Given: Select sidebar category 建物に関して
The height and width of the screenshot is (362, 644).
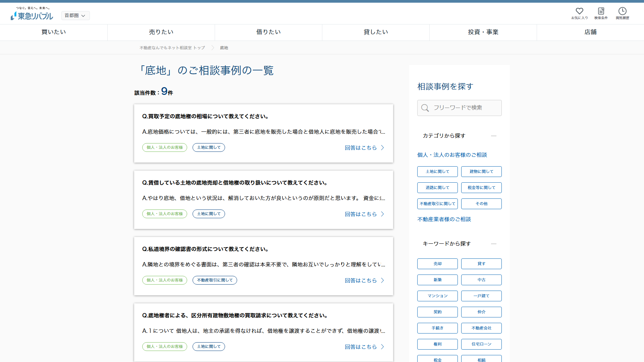Looking at the screenshot, I should click(x=481, y=172).
